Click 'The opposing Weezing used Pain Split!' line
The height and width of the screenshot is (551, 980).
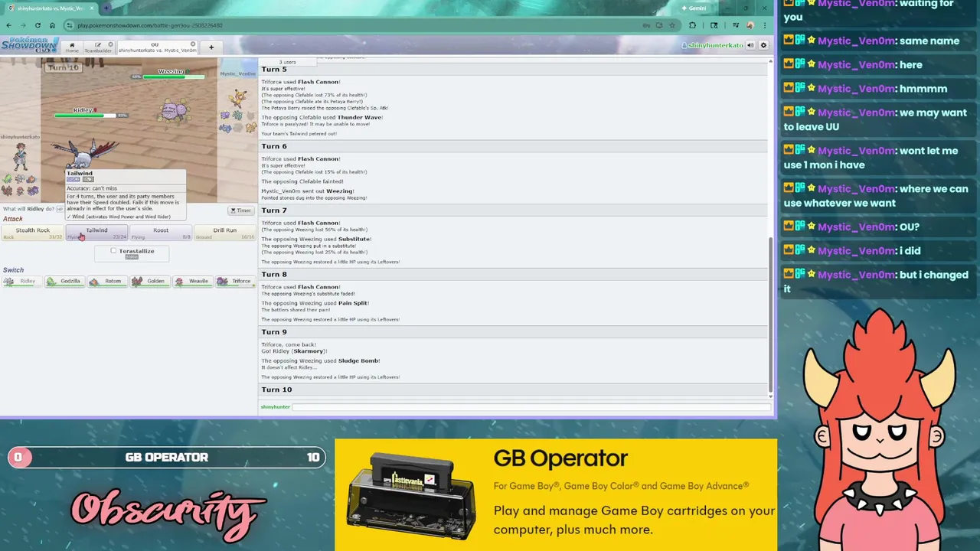pos(315,303)
